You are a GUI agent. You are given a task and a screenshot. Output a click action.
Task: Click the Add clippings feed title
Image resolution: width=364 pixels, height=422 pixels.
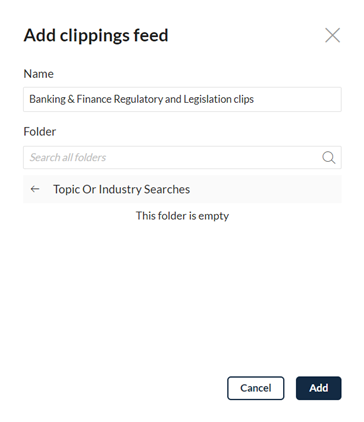coord(96,35)
